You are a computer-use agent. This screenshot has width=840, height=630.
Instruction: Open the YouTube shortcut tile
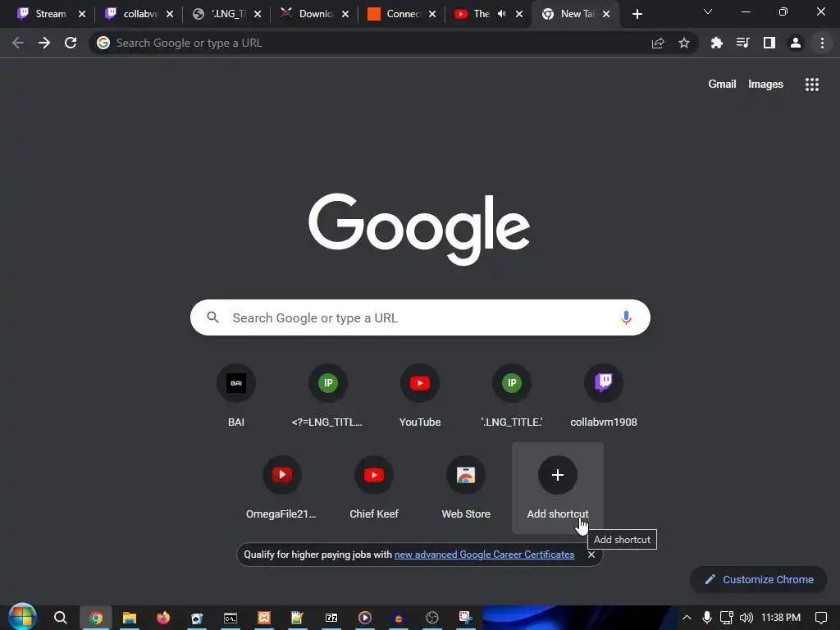pos(420,396)
